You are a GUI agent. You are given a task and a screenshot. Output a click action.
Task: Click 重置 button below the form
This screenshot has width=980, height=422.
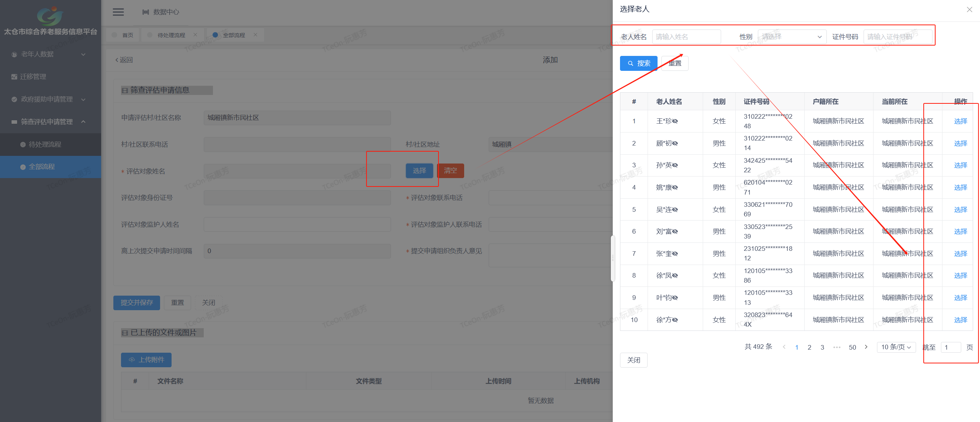pyautogui.click(x=177, y=303)
